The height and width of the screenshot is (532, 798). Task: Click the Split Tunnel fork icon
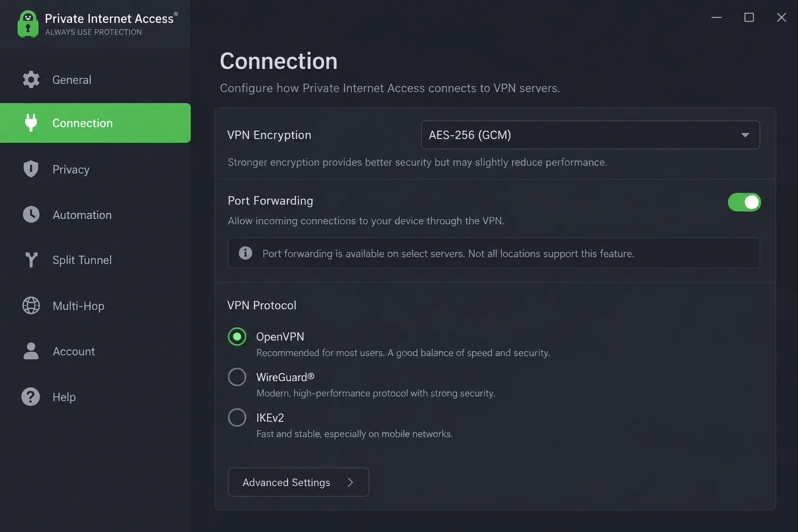(31, 260)
